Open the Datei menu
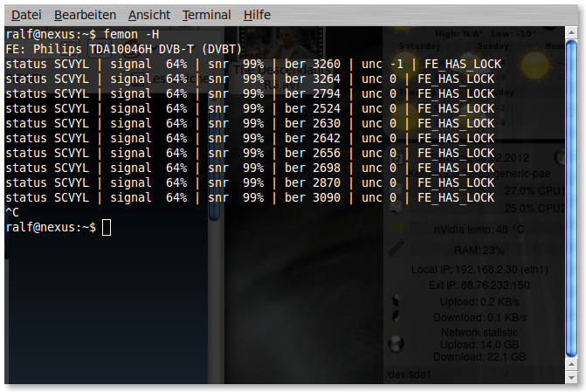This screenshot has width=586, height=392. coord(26,15)
